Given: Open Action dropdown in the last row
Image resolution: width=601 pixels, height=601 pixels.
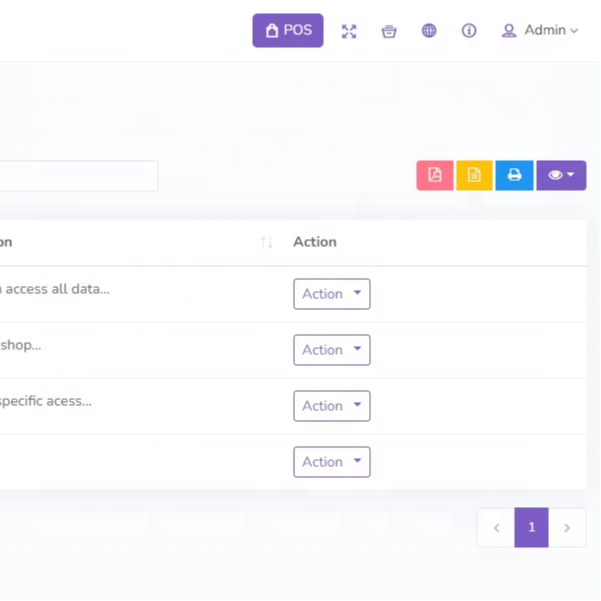Looking at the screenshot, I should [x=332, y=462].
